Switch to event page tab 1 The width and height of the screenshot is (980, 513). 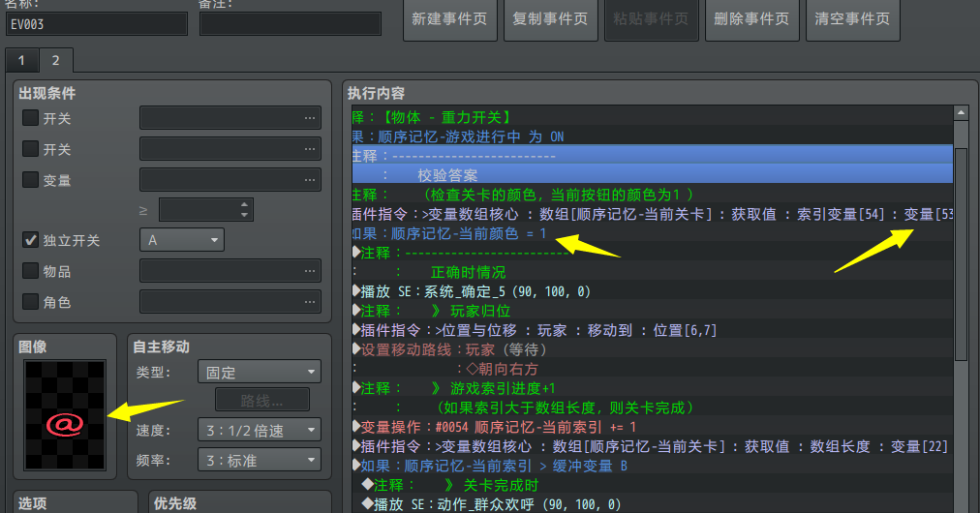[21, 61]
